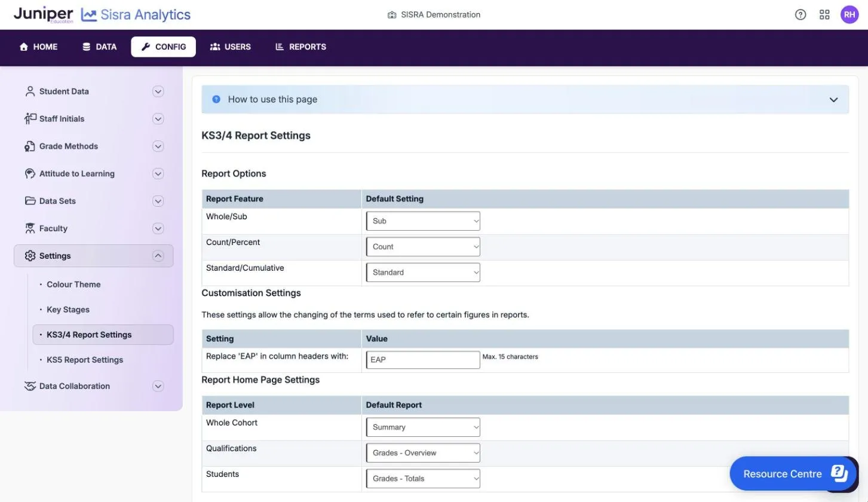Open the Qualifications default report dropdown
Image resolution: width=868 pixels, height=502 pixels.
click(423, 453)
